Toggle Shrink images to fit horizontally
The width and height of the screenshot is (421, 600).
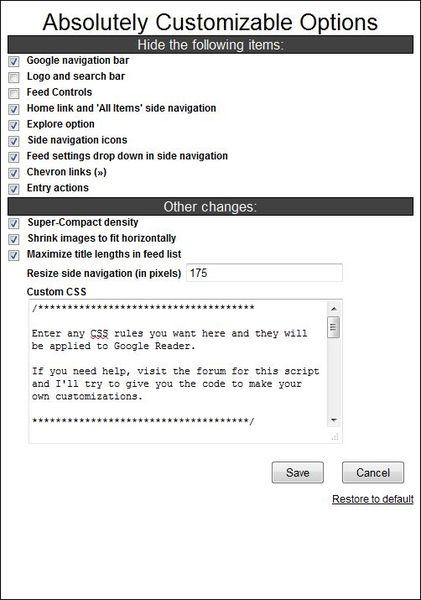[x=14, y=239]
